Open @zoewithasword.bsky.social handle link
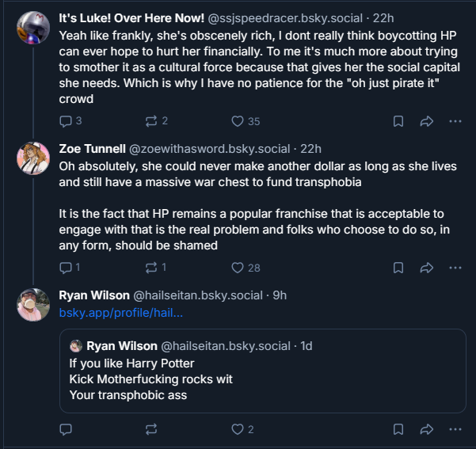Viewport: 476px width, 449px height. coord(209,149)
